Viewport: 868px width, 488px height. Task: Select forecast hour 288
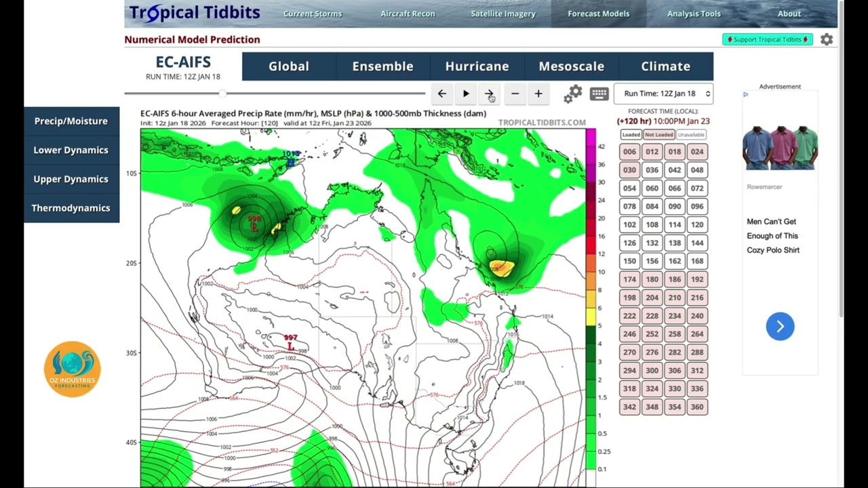pos(696,352)
